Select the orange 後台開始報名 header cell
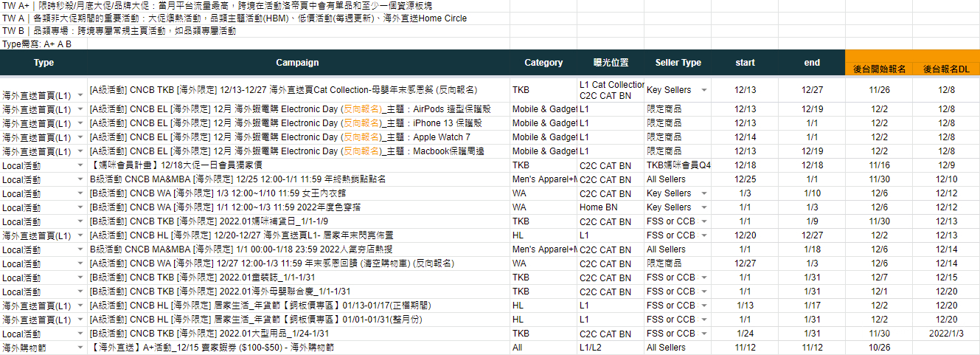This screenshot has width=980, height=355. point(879,68)
